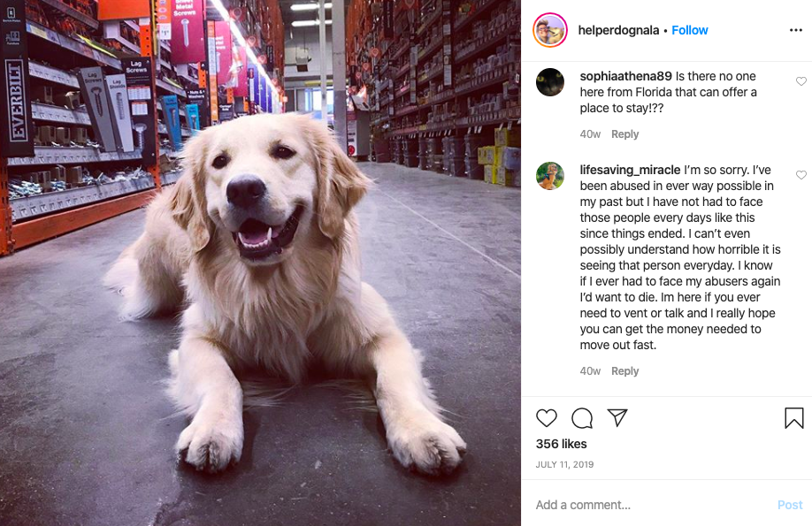View lifesaving_miracle's avatar profile
This screenshot has height=526, width=812.
pyautogui.click(x=550, y=176)
